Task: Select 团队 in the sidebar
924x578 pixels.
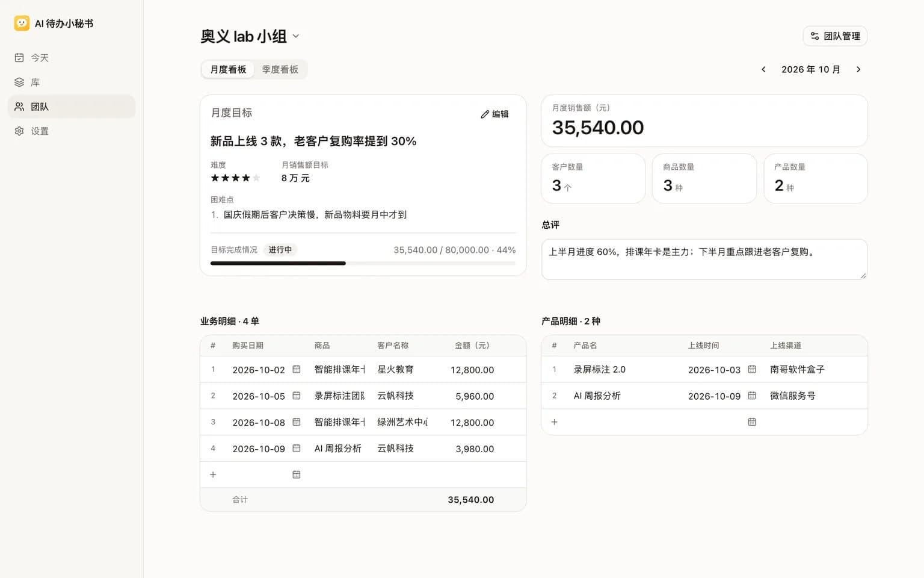Action: 72,107
